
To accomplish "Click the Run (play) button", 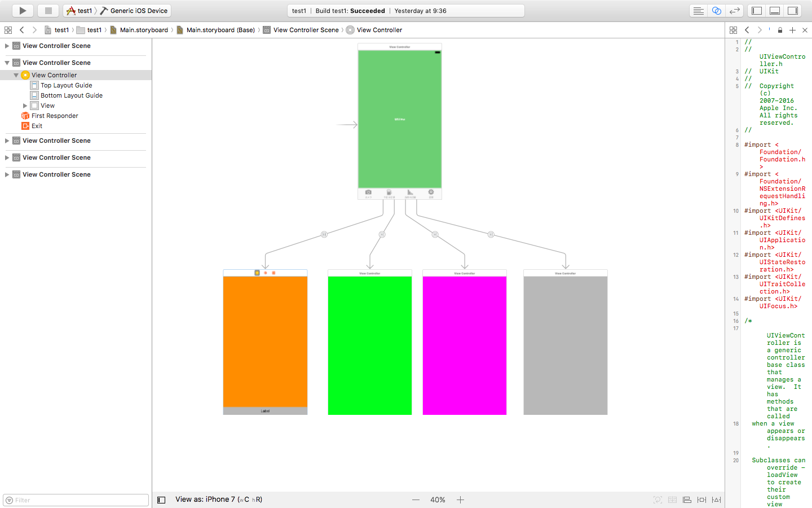I will pos(23,11).
